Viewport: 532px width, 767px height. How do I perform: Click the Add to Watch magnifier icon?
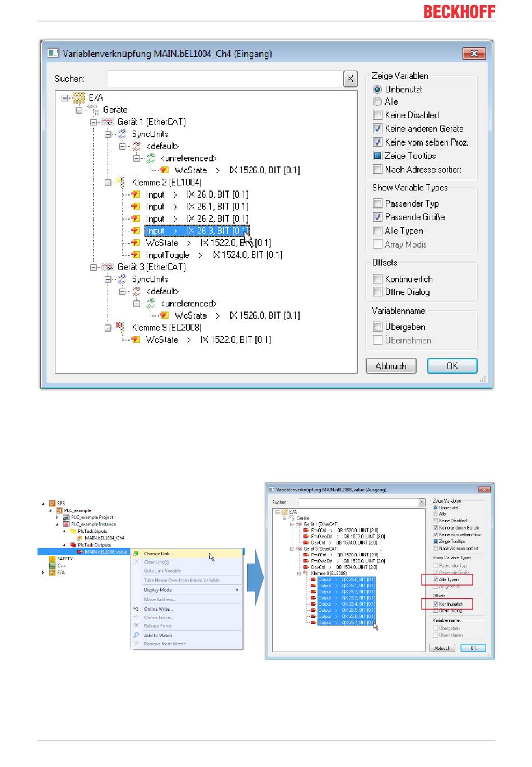coord(136,635)
